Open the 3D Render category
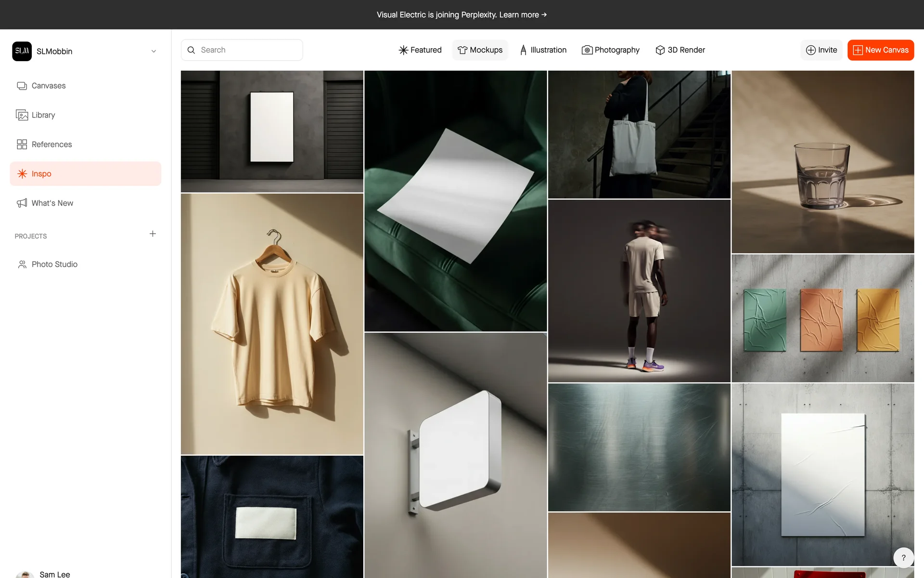This screenshot has width=924, height=578. point(680,50)
